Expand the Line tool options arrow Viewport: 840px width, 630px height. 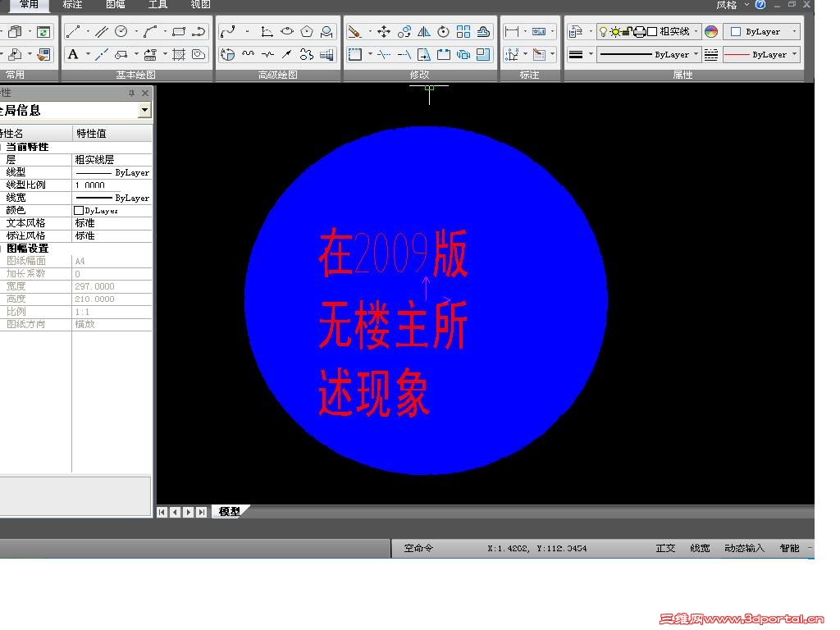[87, 32]
